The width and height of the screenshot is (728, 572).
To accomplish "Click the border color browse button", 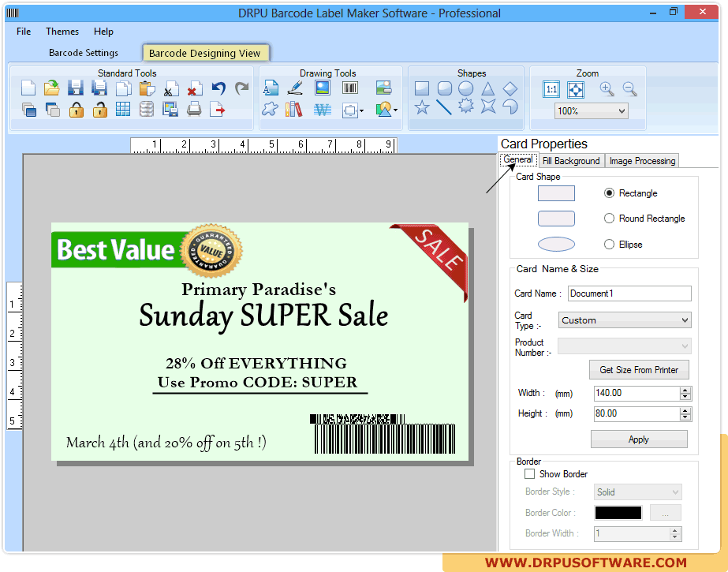I will [x=666, y=513].
